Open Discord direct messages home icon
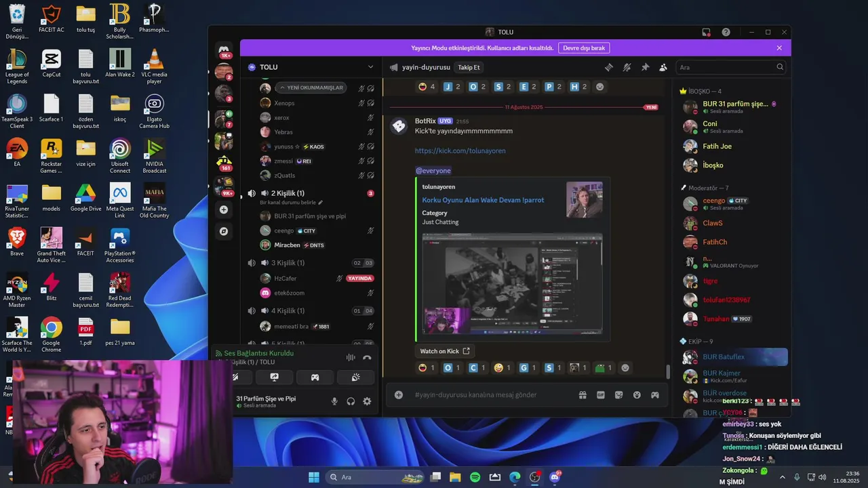868x488 pixels. point(224,51)
